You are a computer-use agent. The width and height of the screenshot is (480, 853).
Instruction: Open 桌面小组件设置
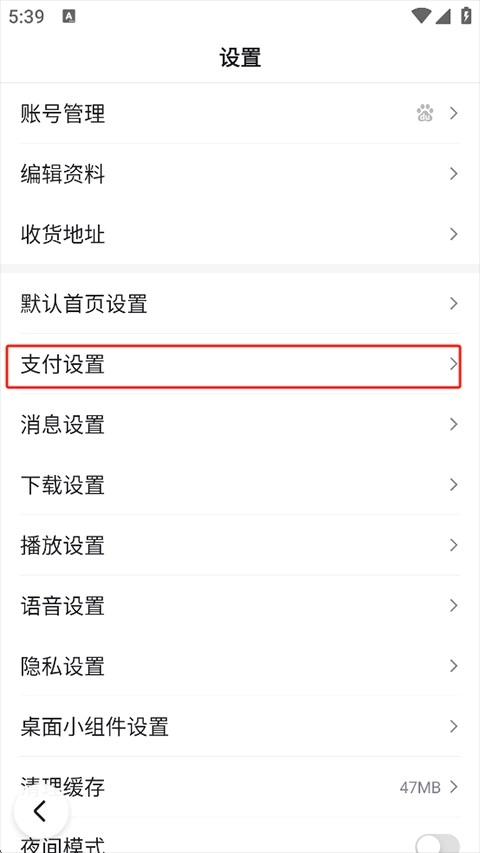pos(239,726)
